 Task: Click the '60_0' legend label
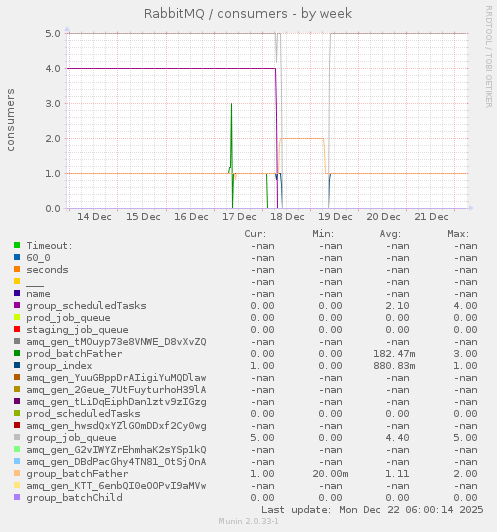[x=38, y=258]
